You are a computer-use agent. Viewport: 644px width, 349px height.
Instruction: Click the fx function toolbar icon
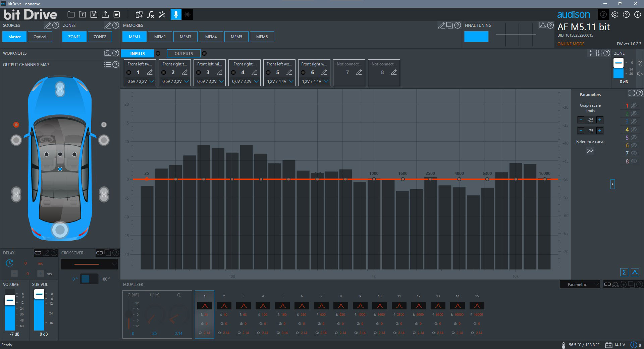[151, 14]
